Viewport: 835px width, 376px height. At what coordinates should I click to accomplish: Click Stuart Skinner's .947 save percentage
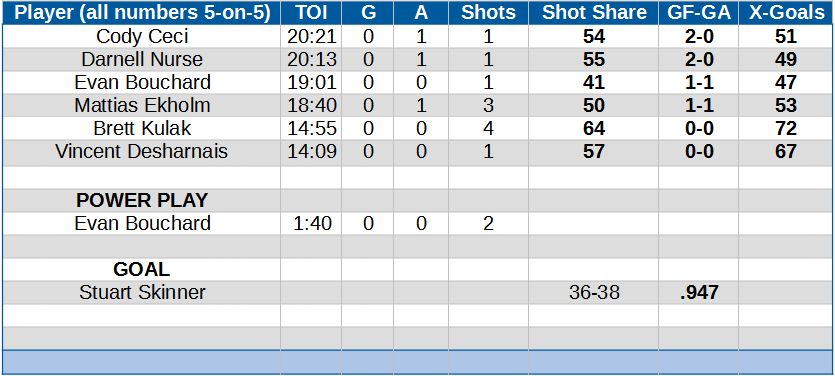[x=698, y=292]
